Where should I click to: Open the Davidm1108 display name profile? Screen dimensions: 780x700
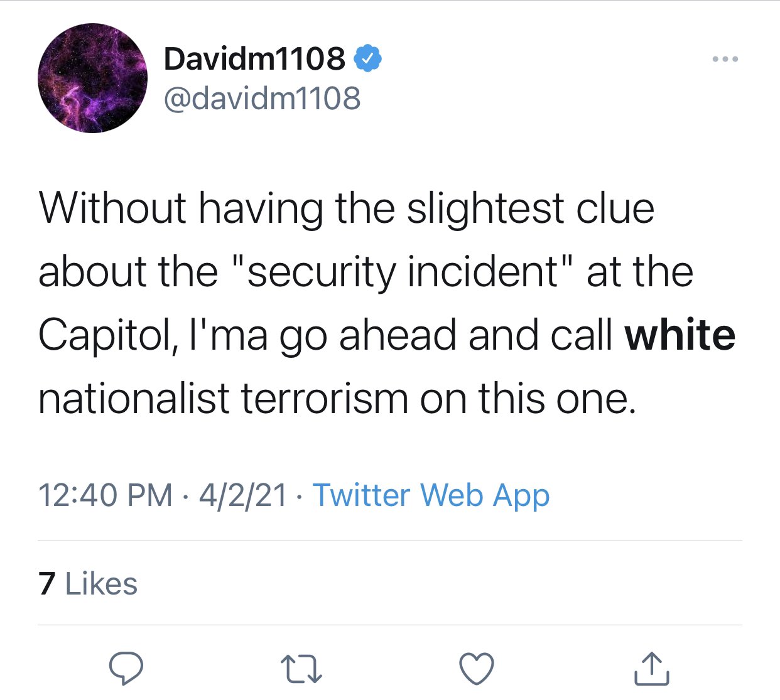(x=254, y=59)
